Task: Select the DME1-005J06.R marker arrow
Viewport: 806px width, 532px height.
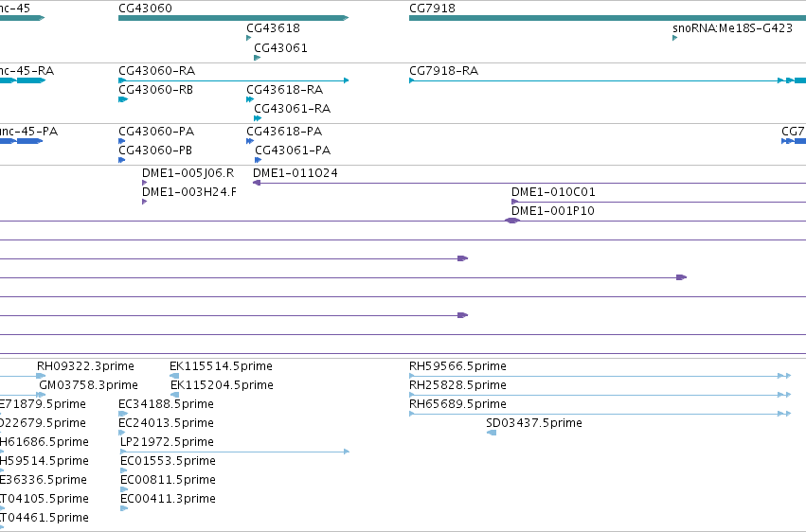Action: (x=145, y=183)
